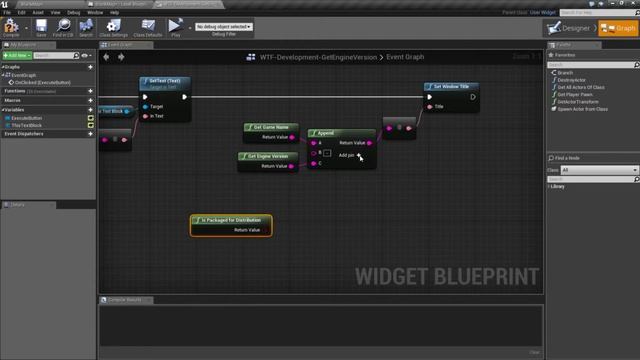The image size is (640, 360).
Task: Click SetText node output execution pin
Action: pos(184,97)
